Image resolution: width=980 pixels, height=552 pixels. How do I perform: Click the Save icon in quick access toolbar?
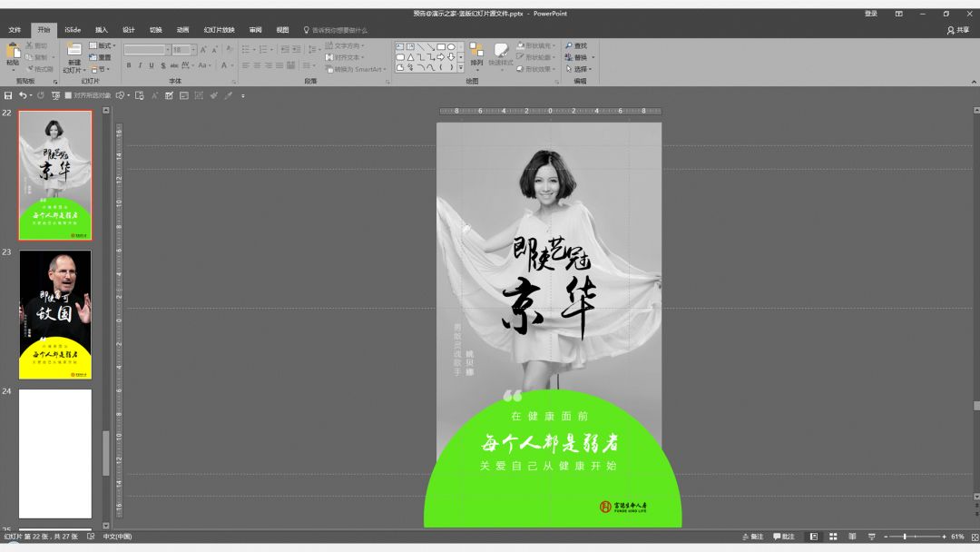click(x=8, y=95)
